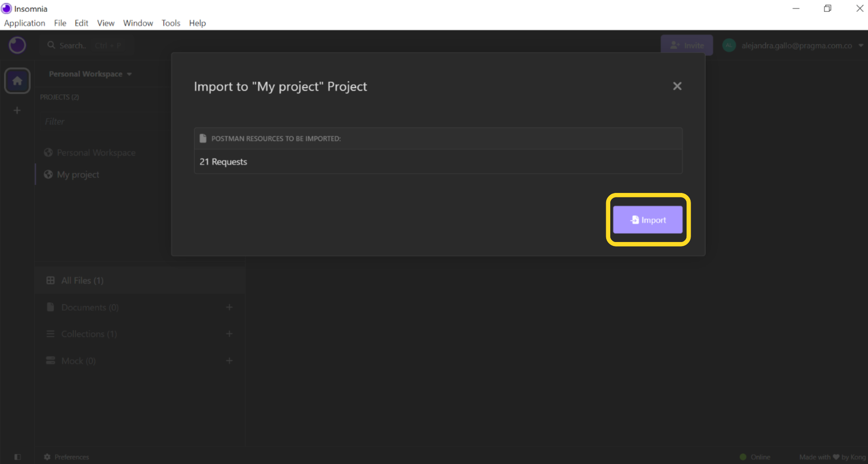Screen dimensions: 868x464
Task: Open the Application menu
Action: tap(25, 23)
